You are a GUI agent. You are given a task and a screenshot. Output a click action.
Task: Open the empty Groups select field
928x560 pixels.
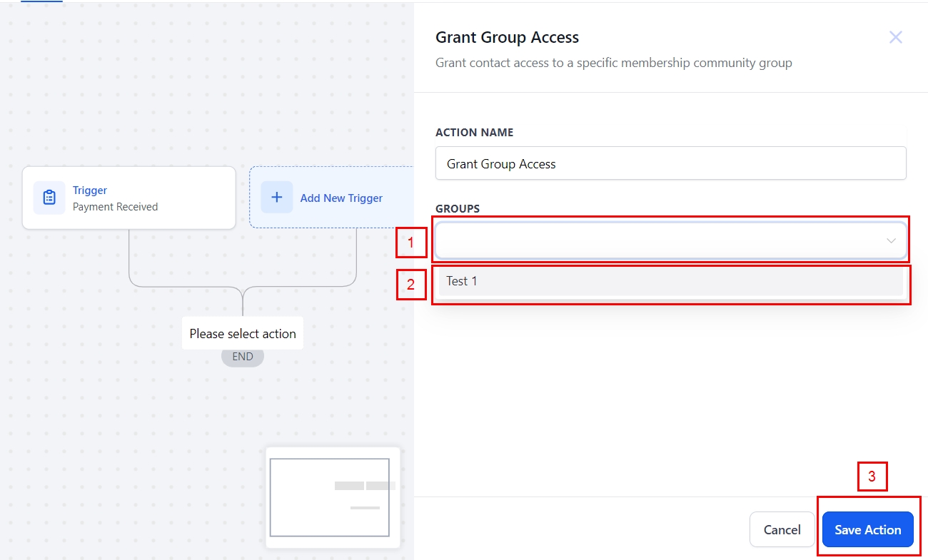click(x=657, y=241)
